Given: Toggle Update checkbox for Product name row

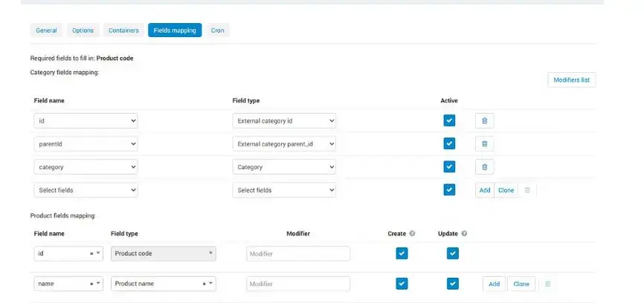Looking at the screenshot, I should (452, 284).
